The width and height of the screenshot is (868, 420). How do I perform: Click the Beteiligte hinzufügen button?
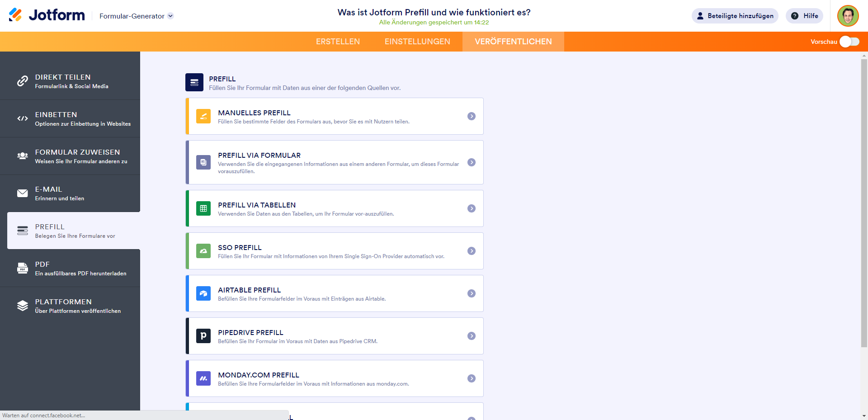tap(735, 16)
